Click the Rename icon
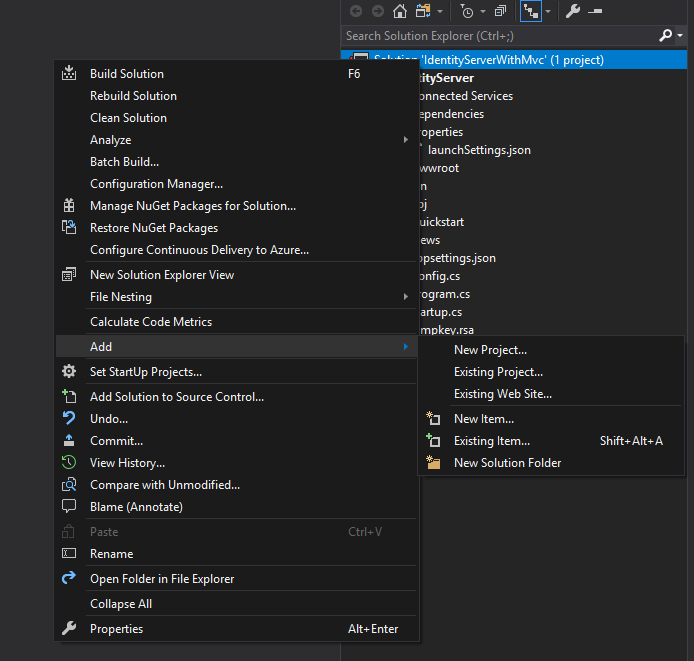 (69, 553)
